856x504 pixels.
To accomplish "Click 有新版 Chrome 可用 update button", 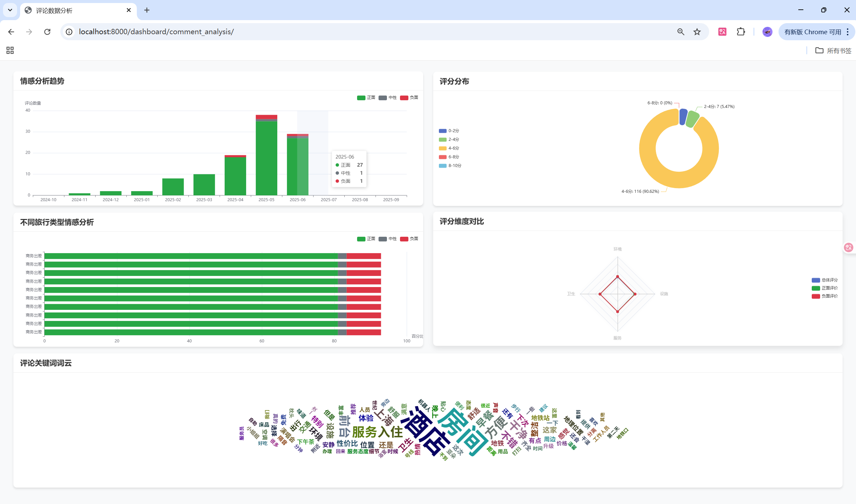I will pos(812,32).
